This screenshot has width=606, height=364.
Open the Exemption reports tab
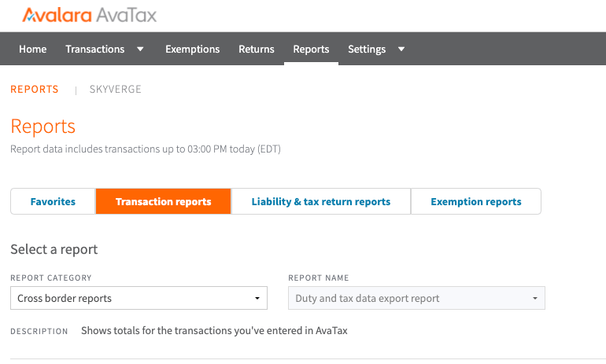(x=476, y=201)
